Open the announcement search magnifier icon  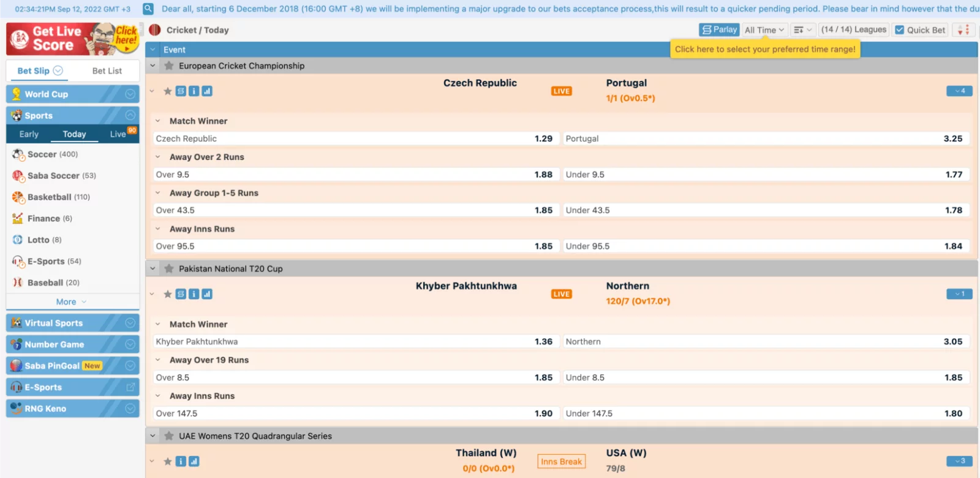pyautogui.click(x=148, y=9)
